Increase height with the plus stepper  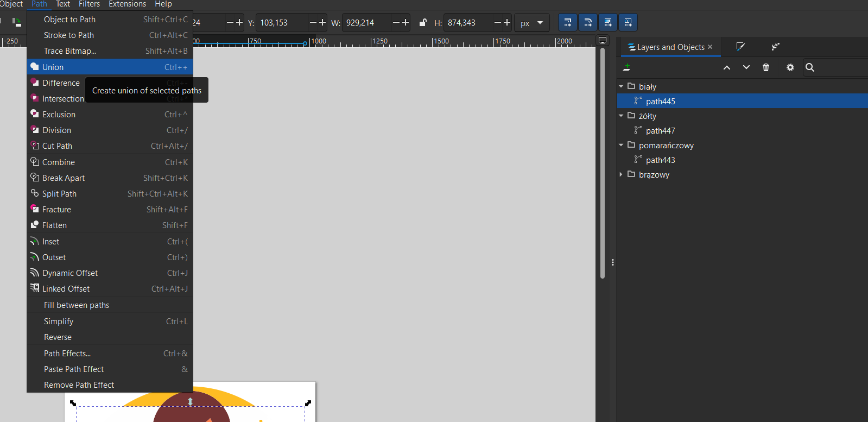[507, 22]
